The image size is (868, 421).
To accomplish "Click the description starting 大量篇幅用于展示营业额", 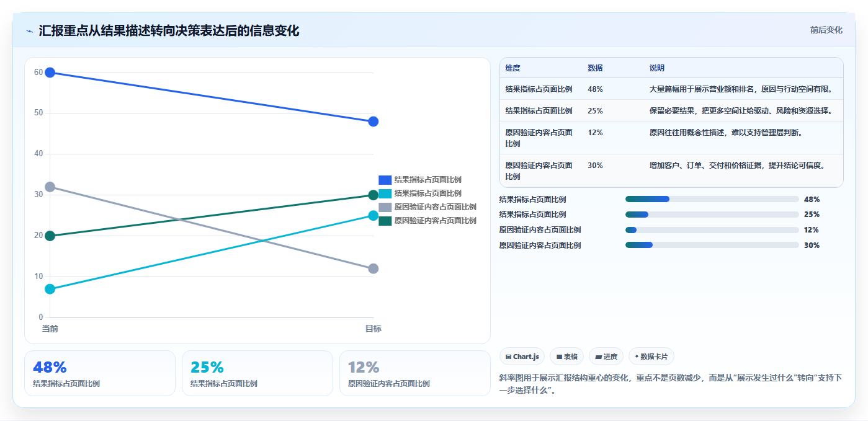I will [x=741, y=89].
